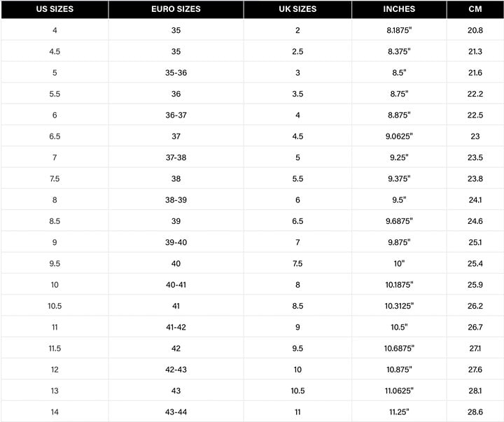Click the 25.4 cm cell
Image resolution: width=504 pixels, height=422 pixels.
tap(475, 264)
